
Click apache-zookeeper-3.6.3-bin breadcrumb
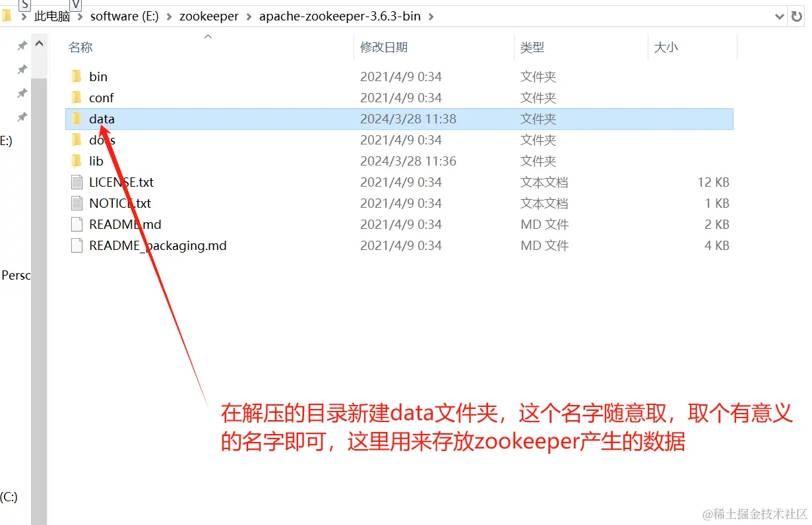pyautogui.click(x=340, y=16)
